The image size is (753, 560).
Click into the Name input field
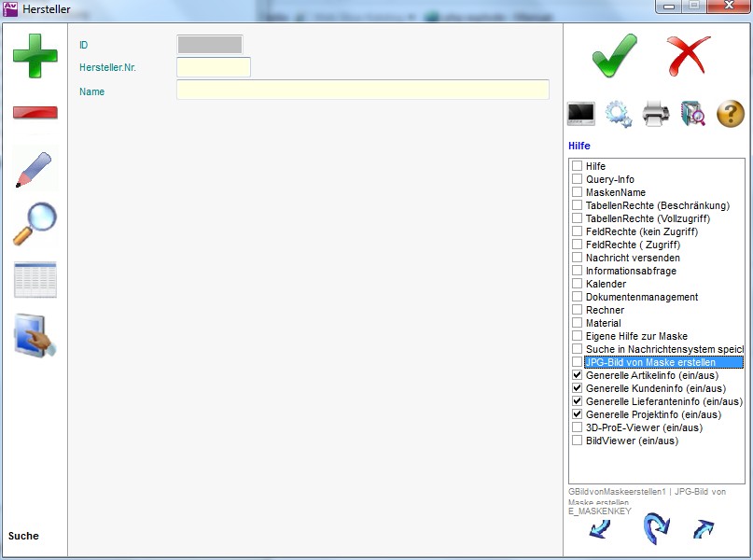click(x=362, y=90)
